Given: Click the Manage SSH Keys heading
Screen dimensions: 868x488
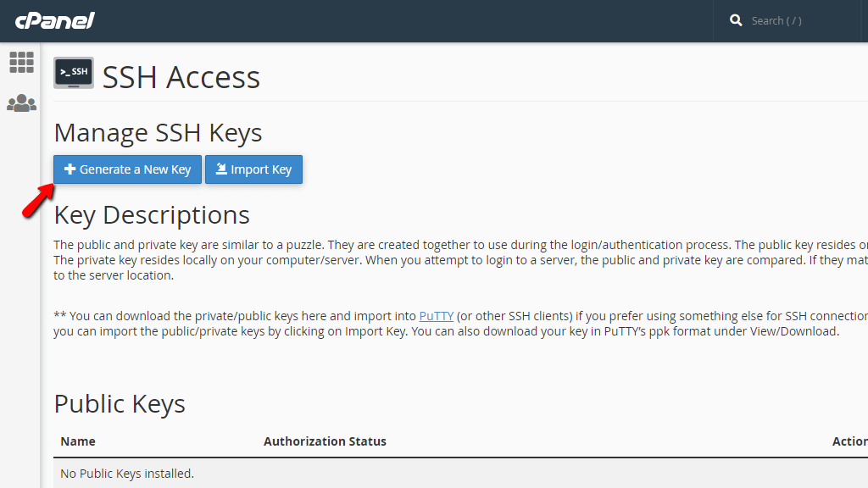Looking at the screenshot, I should 158,133.
